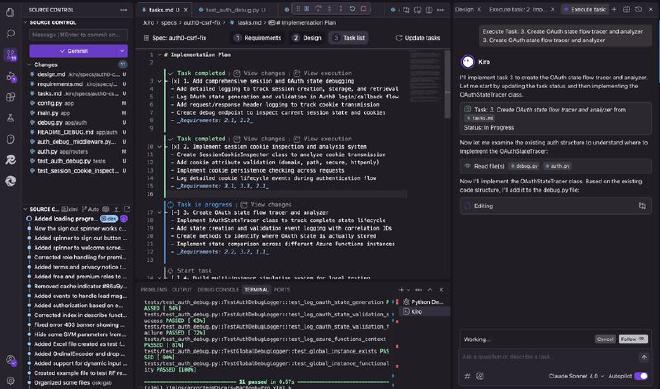Switch to OUTPUT panel tab
This screenshot has height=389, width=660.
click(182, 290)
